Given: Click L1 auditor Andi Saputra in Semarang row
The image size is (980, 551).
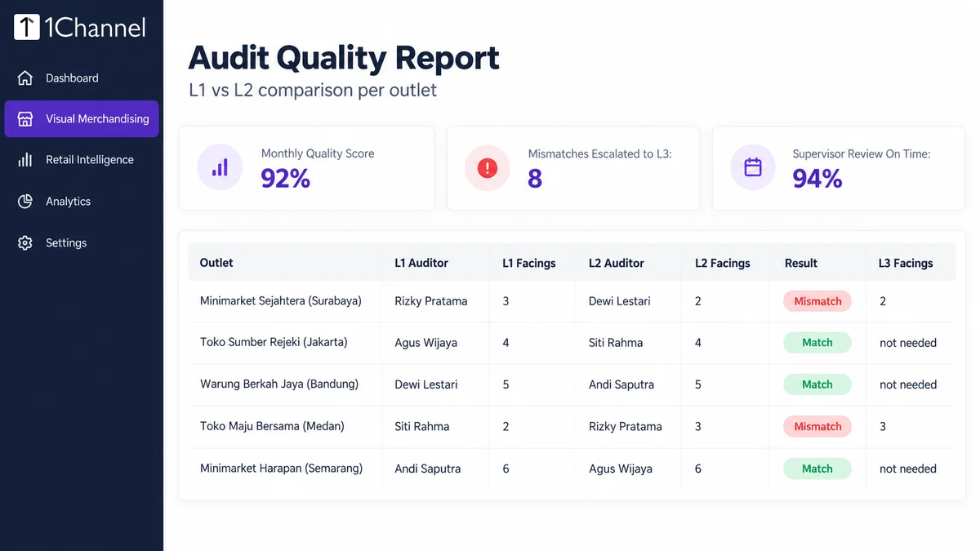Looking at the screenshot, I should [x=428, y=469].
